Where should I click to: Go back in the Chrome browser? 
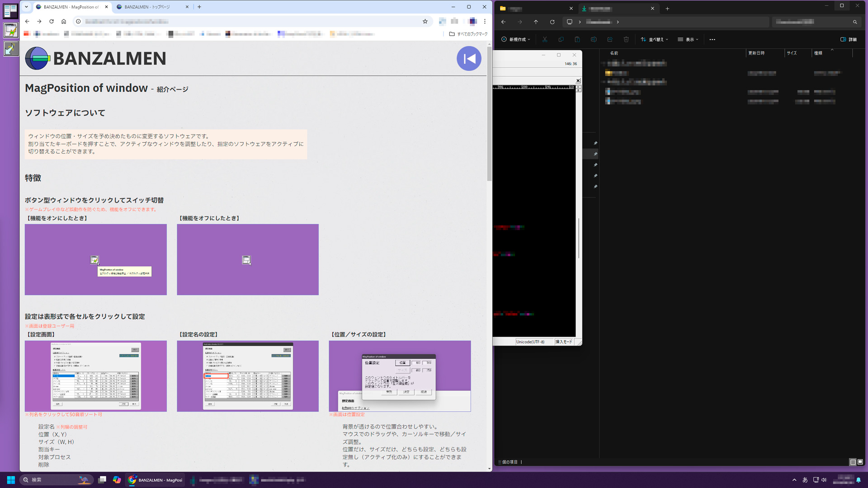coord(27,21)
